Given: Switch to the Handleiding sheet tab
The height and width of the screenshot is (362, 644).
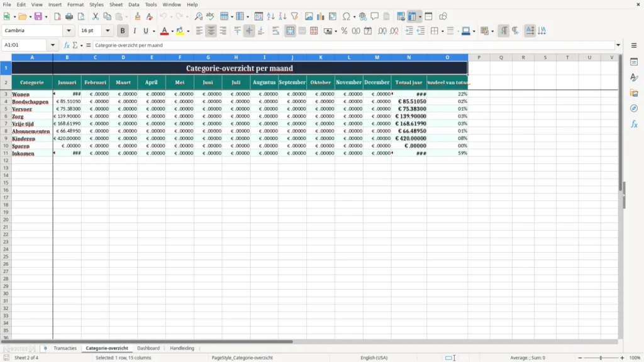Looking at the screenshot, I should coord(182,348).
